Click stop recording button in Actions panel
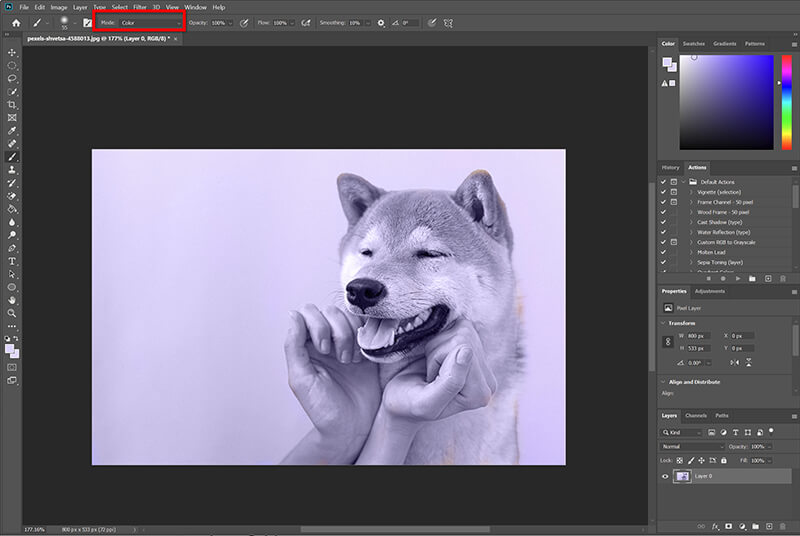Screen dimensions: 800x536 pyautogui.click(x=708, y=279)
